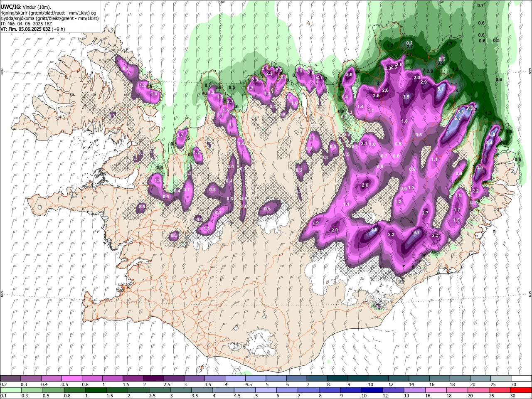532x399 pixels.
Task: Pick the light pink rain swatch between 16 and 18
Action: [x=436, y=390]
